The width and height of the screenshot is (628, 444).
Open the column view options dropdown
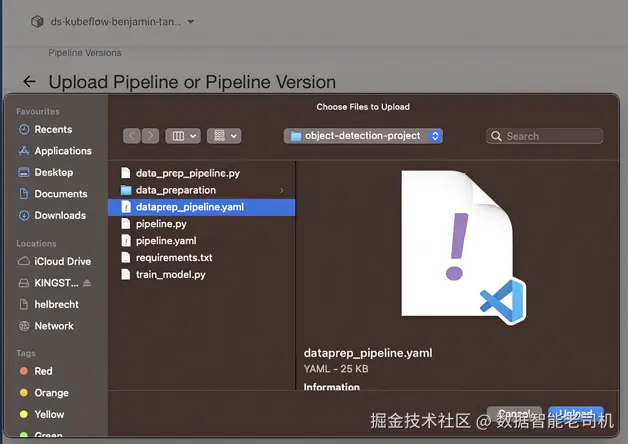click(x=183, y=136)
